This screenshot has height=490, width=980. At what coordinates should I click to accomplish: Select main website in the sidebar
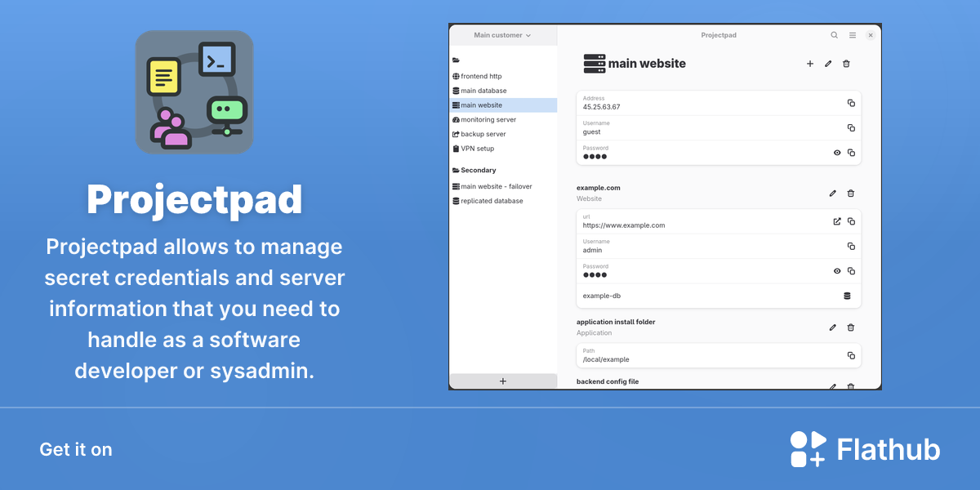(x=503, y=105)
